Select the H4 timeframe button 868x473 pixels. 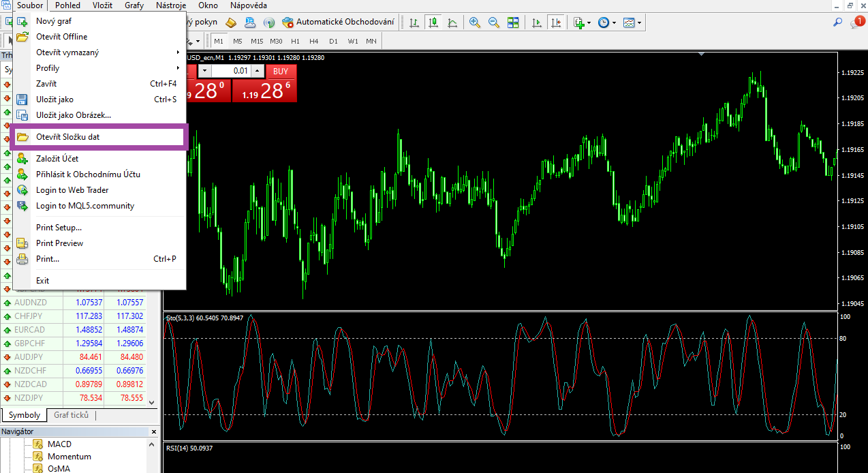click(314, 41)
